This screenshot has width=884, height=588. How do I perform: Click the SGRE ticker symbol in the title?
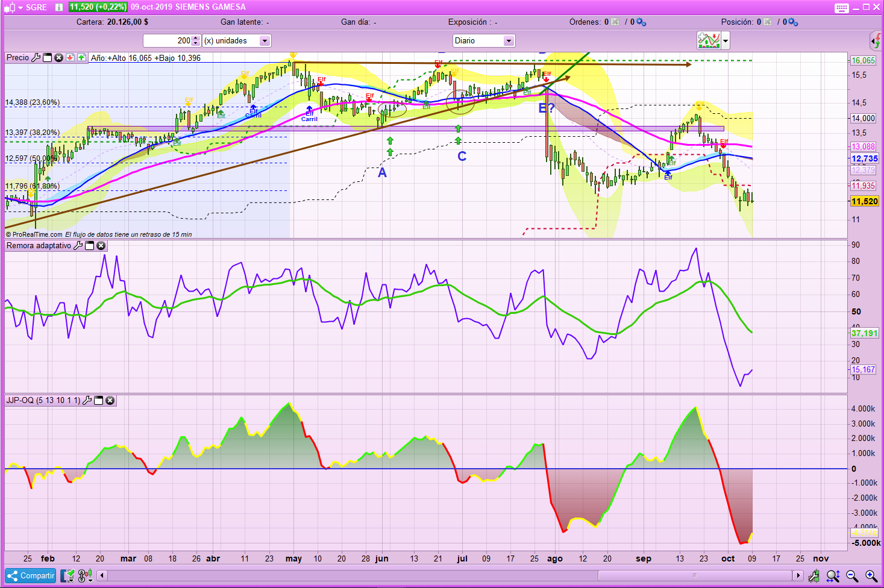[37, 7]
